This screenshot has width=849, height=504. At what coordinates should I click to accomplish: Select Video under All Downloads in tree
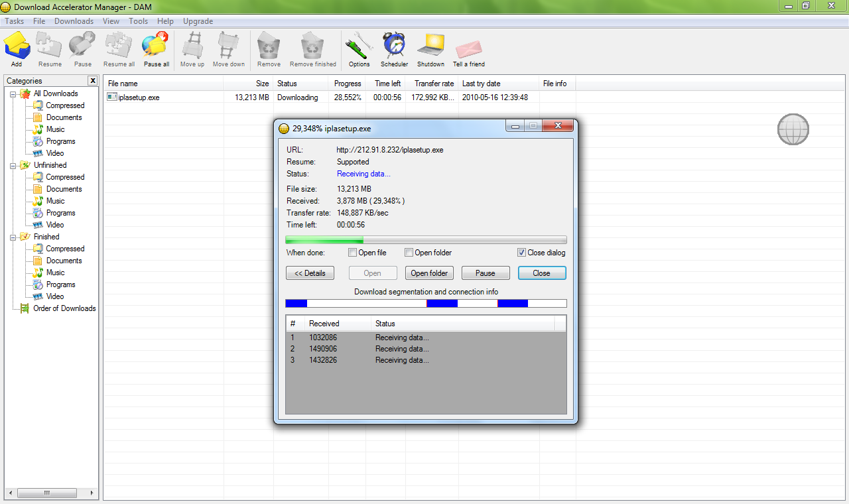pyautogui.click(x=55, y=153)
